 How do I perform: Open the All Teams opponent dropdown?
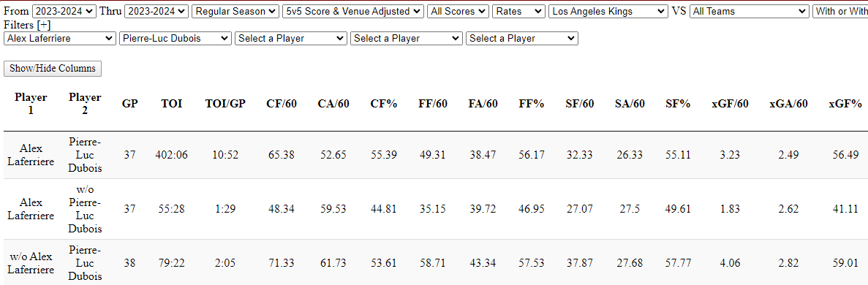750,11
